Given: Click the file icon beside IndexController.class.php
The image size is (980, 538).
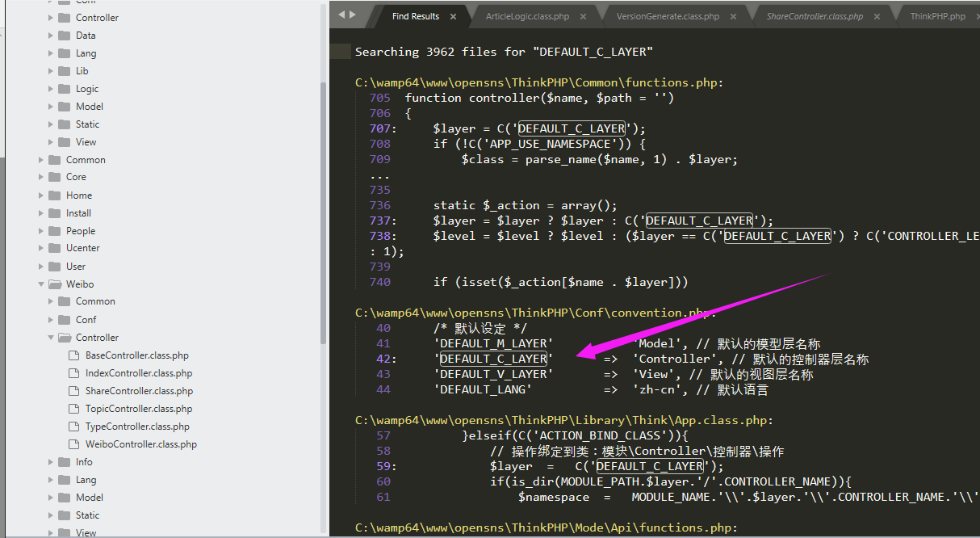Looking at the screenshot, I should click(x=73, y=373).
